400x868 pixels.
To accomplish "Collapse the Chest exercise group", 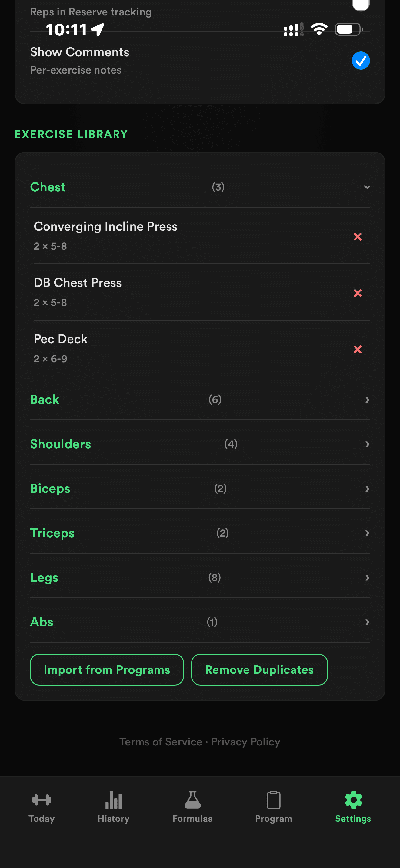I will [x=367, y=187].
